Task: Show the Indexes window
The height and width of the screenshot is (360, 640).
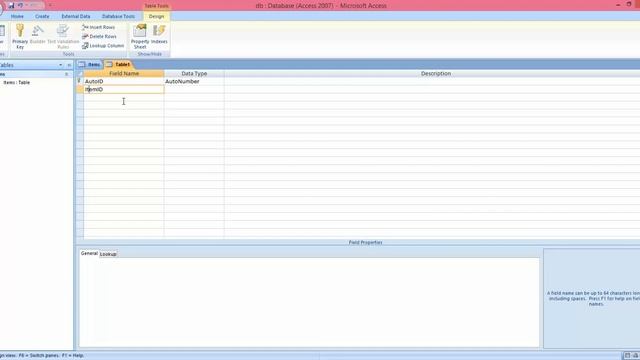Action: click(x=159, y=34)
